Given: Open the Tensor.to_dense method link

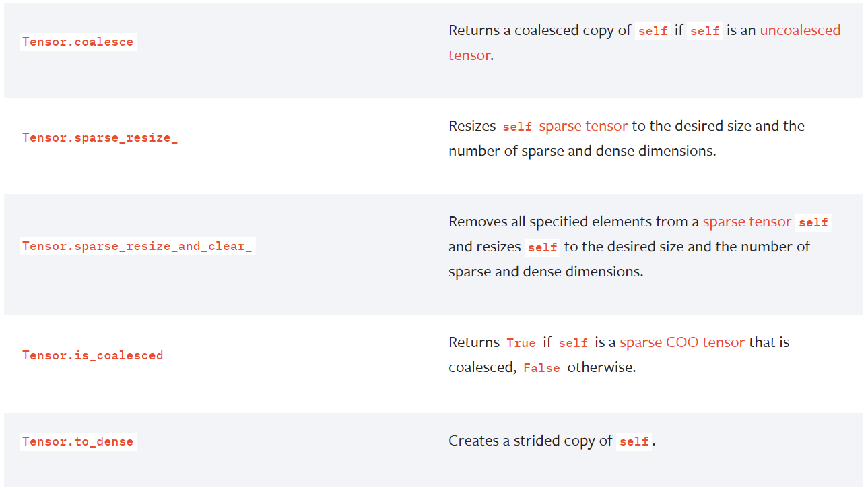Looking at the screenshot, I should (77, 442).
